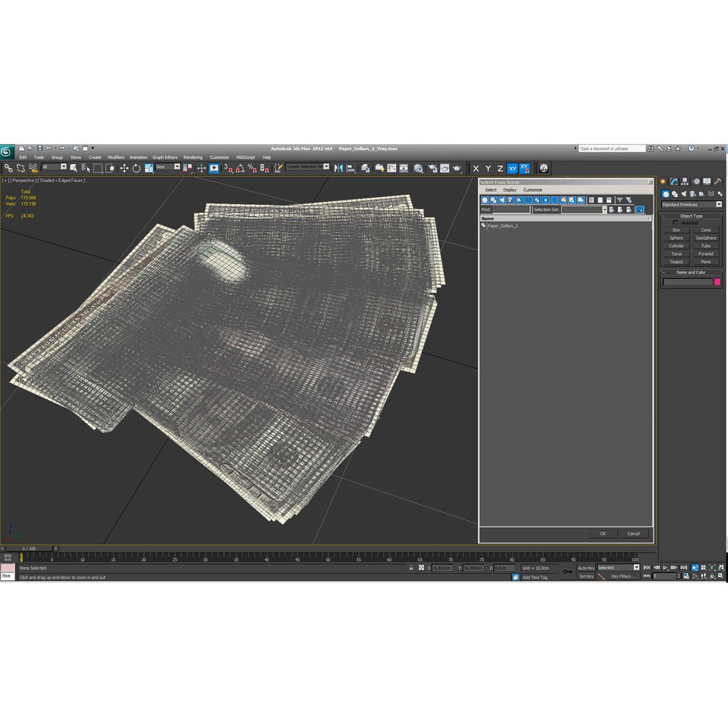Toggle the Angle Snap button
Screen dimensions: 728x728
point(240,168)
